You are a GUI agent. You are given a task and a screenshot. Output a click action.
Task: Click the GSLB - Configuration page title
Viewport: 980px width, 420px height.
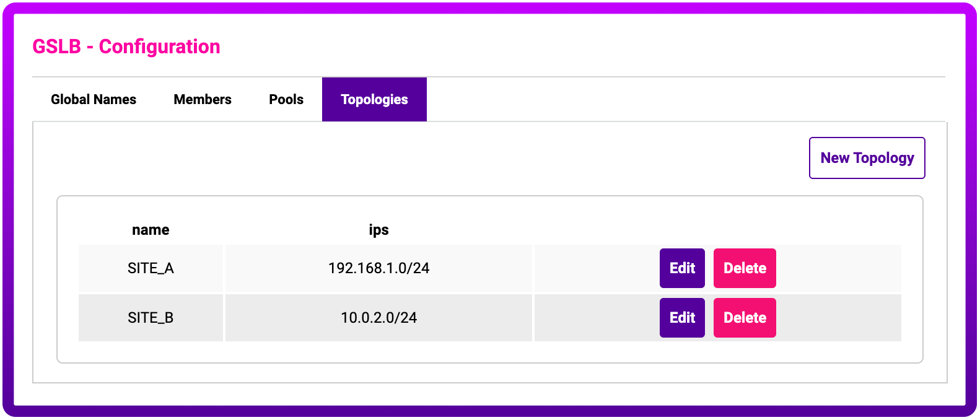click(x=126, y=46)
